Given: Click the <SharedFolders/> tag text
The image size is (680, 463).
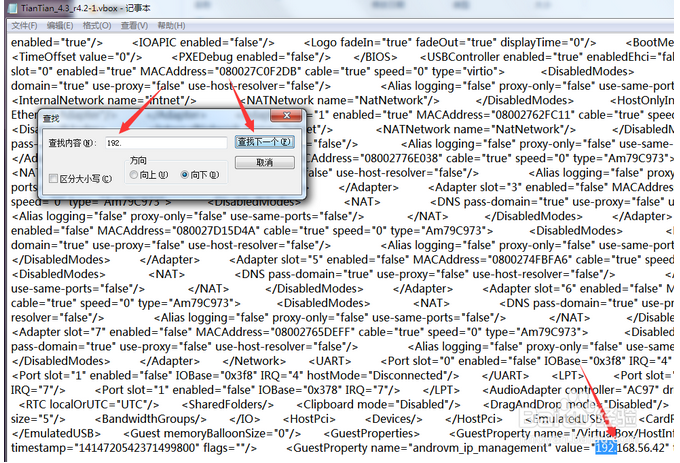Looking at the screenshot, I should click(228, 404).
